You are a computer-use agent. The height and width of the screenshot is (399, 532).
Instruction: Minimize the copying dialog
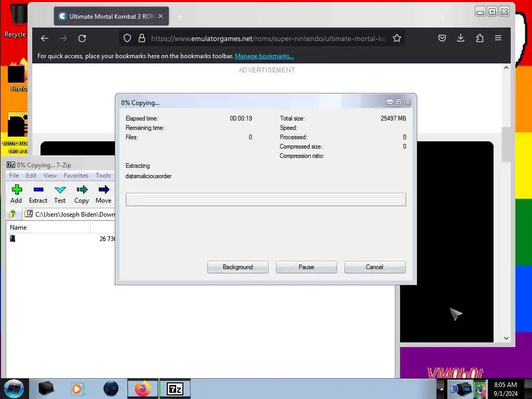coord(390,103)
